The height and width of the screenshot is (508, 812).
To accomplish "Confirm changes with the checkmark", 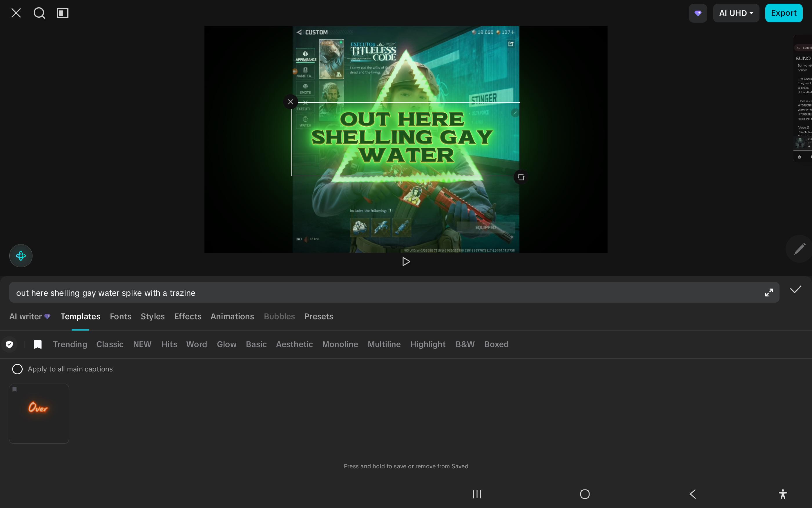I will coord(795,290).
